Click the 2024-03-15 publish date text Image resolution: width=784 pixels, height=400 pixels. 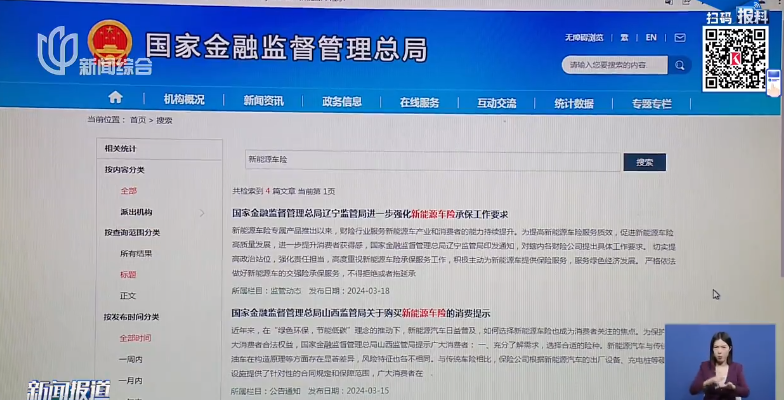click(x=368, y=390)
